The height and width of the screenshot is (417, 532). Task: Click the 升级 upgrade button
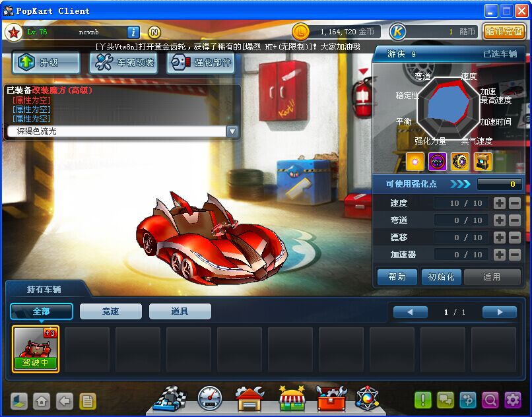pyautogui.click(x=46, y=63)
